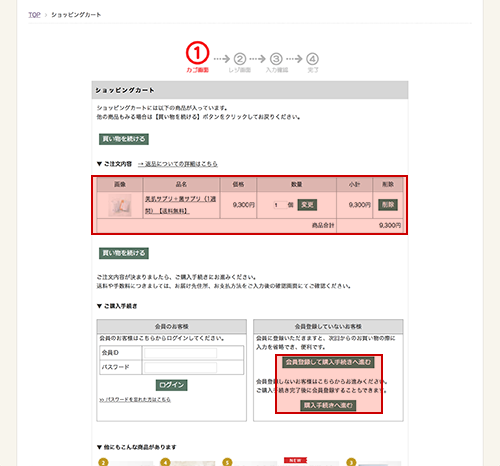Viewport: 500px width, 466px height.
Task: Click the ショッピングカート gray title bar
Action: click(250, 90)
